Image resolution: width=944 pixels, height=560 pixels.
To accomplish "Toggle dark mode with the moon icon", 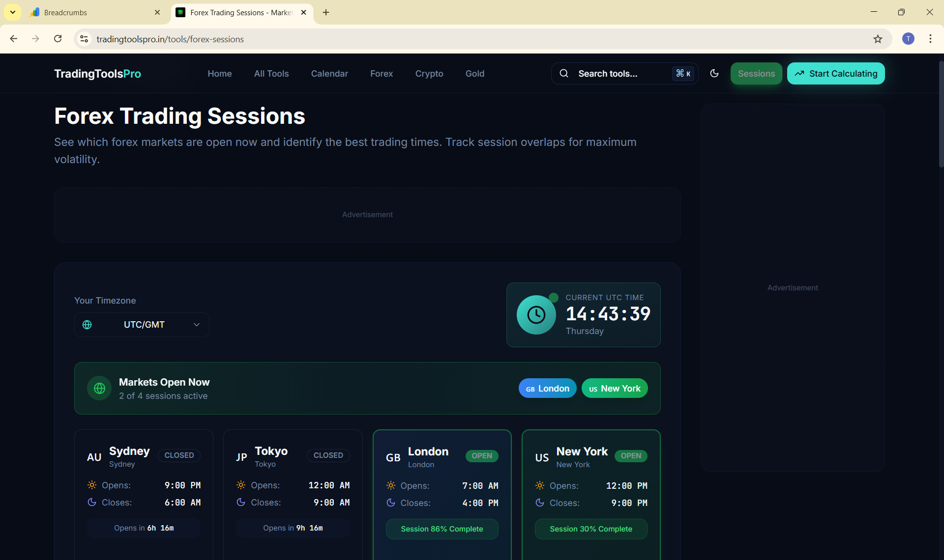I will (x=714, y=73).
